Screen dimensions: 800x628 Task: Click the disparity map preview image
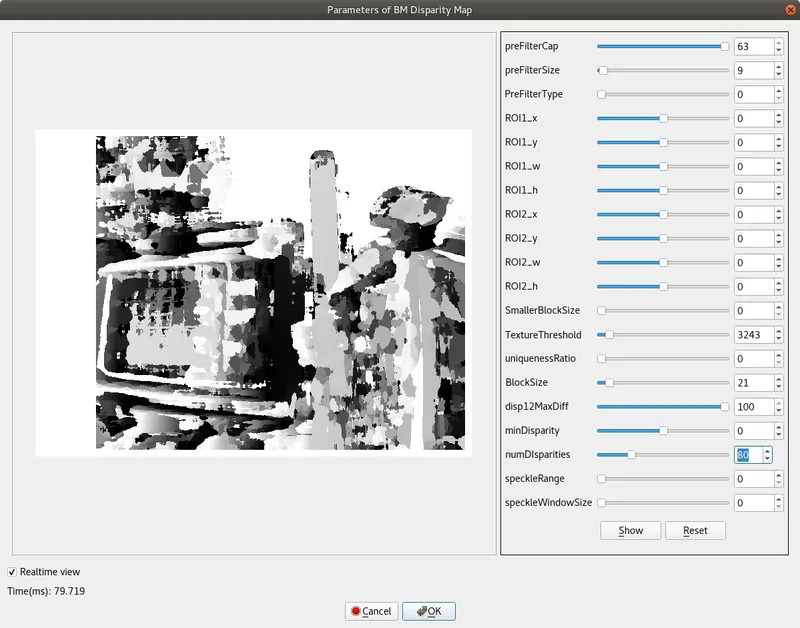[x=254, y=293]
